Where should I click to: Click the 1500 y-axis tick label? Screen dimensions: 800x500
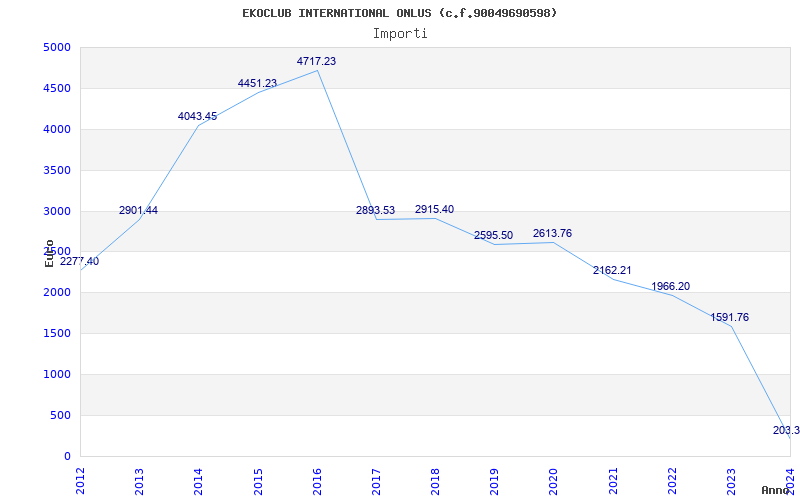pos(57,334)
